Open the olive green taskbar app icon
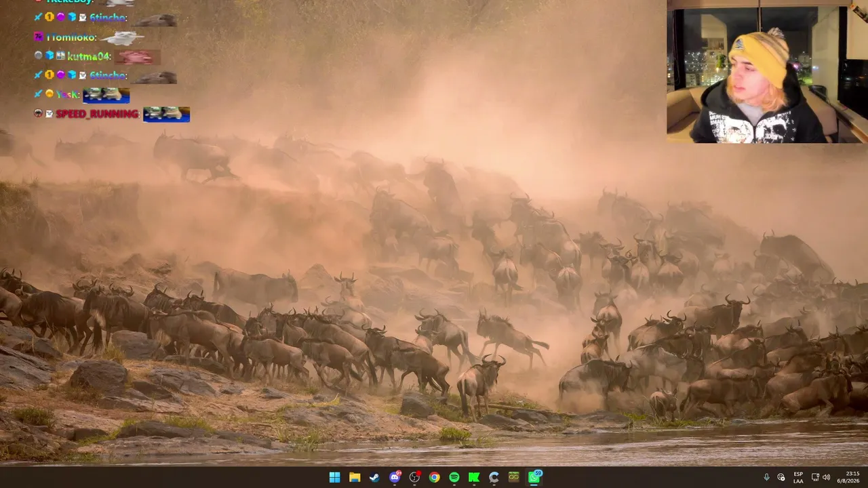This screenshot has height=488, width=868. [514, 477]
